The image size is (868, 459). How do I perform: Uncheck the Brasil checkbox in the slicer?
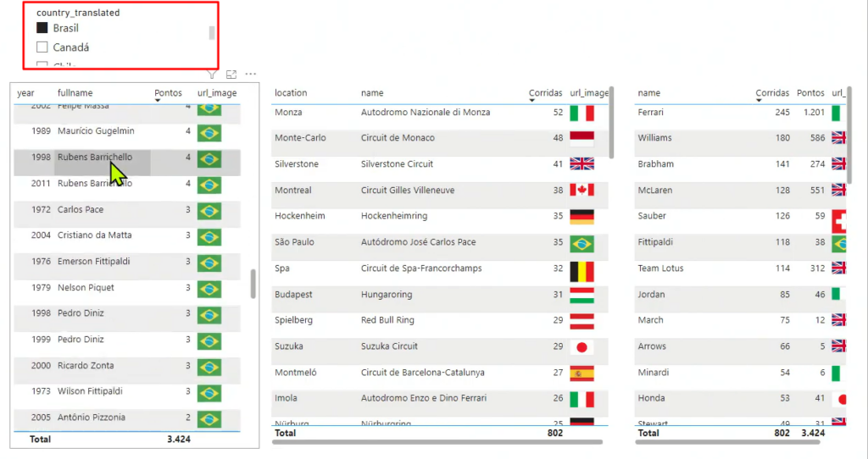pos(42,28)
